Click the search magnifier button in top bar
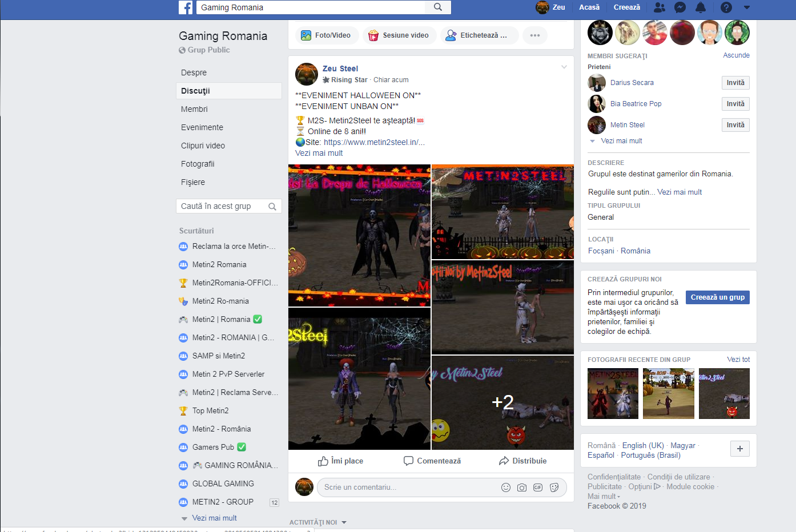The height and width of the screenshot is (532, 796). click(438, 7)
